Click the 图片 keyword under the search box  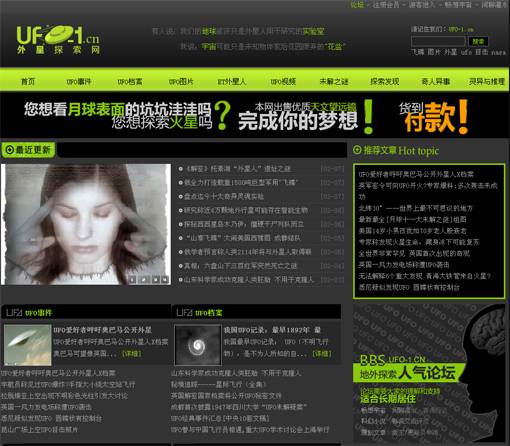click(434, 52)
